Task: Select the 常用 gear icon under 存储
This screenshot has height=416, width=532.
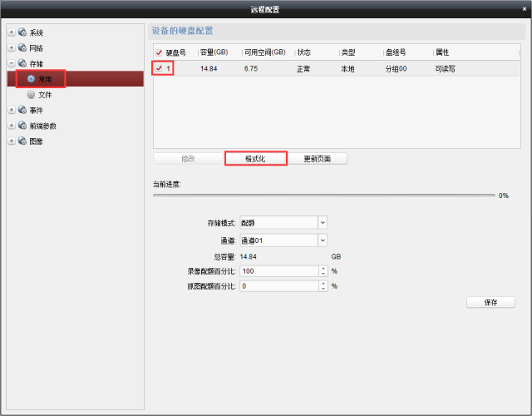Action: coord(31,79)
